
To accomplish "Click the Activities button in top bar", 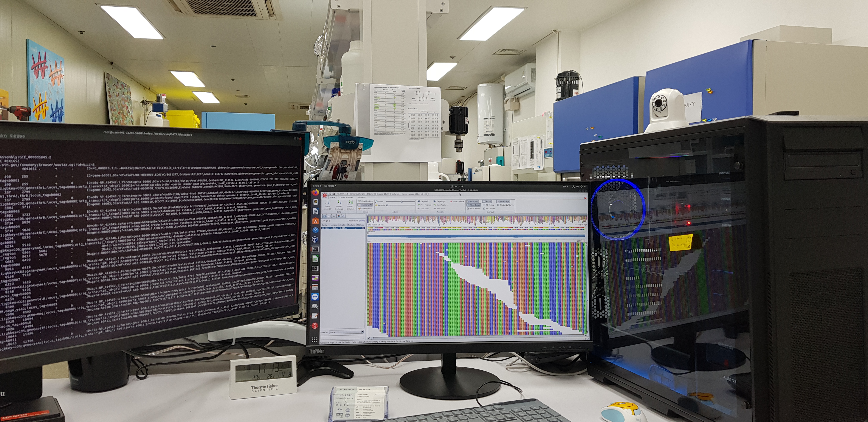I will pos(317,186).
